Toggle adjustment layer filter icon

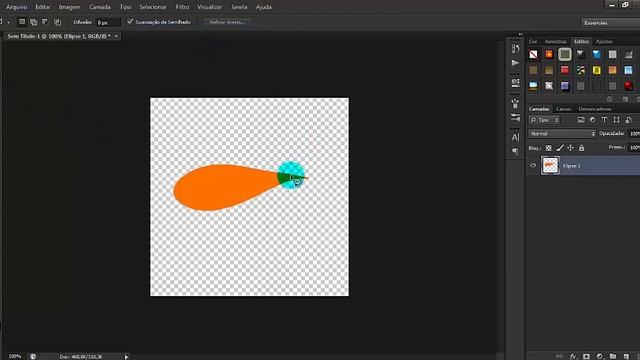(x=593, y=120)
